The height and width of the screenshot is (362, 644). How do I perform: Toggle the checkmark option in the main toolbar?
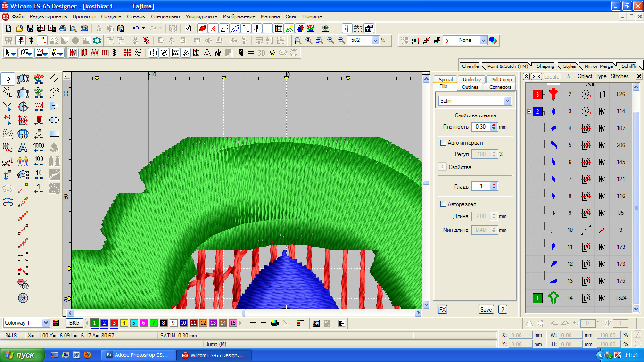[188, 28]
